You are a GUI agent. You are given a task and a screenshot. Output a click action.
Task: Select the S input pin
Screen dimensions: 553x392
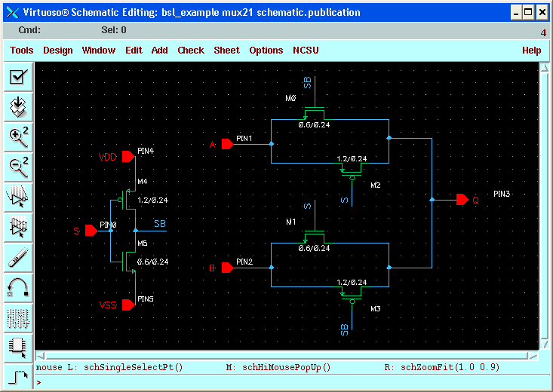91,231
